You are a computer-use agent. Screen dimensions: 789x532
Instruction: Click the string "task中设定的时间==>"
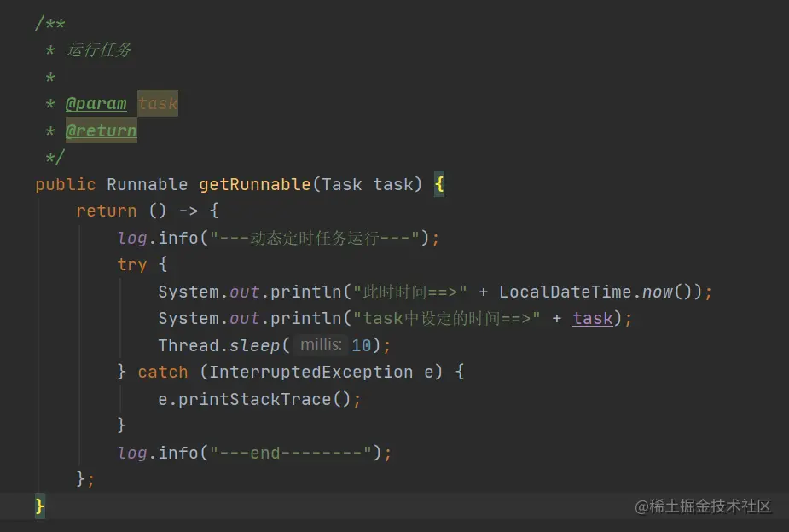pyautogui.click(x=446, y=318)
